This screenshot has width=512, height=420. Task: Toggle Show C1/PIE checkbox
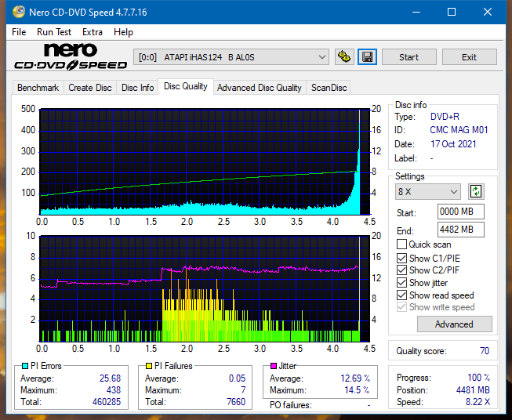401,258
